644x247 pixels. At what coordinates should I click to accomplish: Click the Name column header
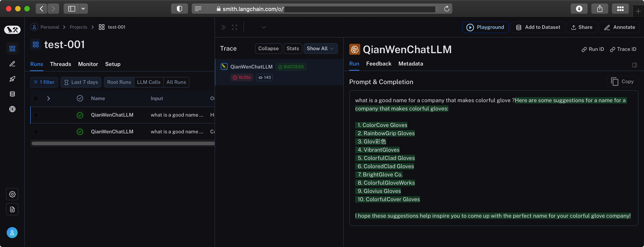coord(98,99)
